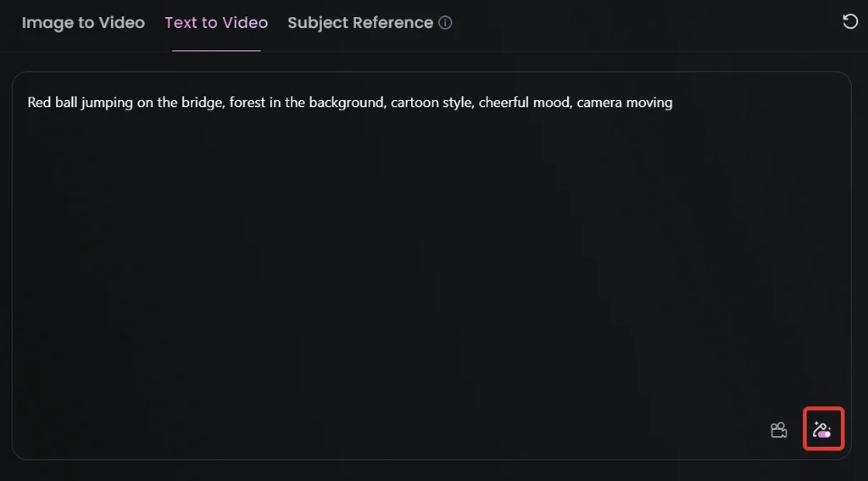Place cursor on the word "Red" in prompt
The height and width of the screenshot is (481, 868).
click(x=39, y=103)
